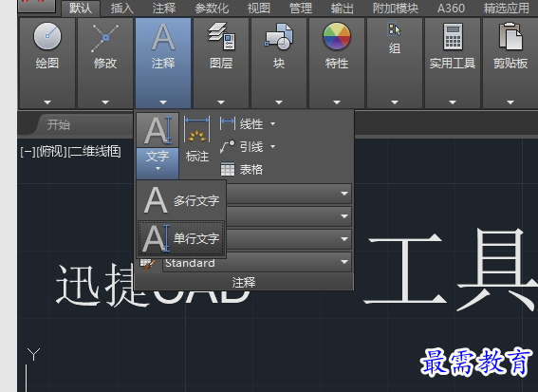
Task: Switch to the 精选应用 ribbon tab
Action: pos(507,8)
